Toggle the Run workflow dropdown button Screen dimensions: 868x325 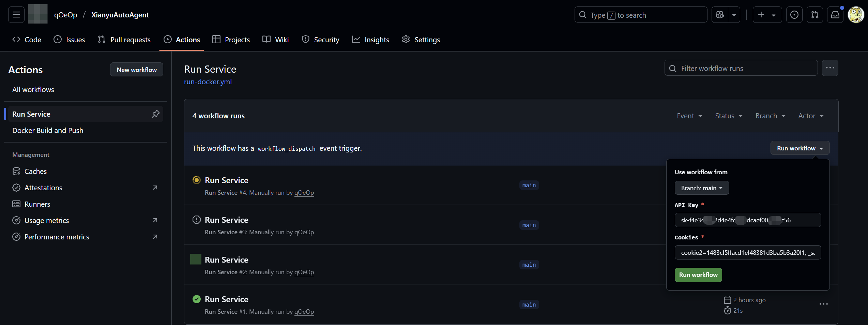[x=800, y=148]
